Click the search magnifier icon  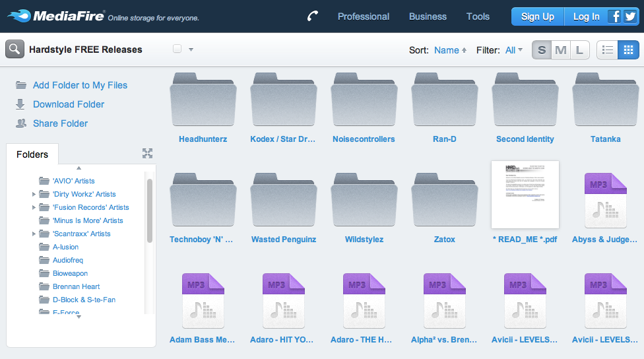pyautogui.click(x=15, y=49)
